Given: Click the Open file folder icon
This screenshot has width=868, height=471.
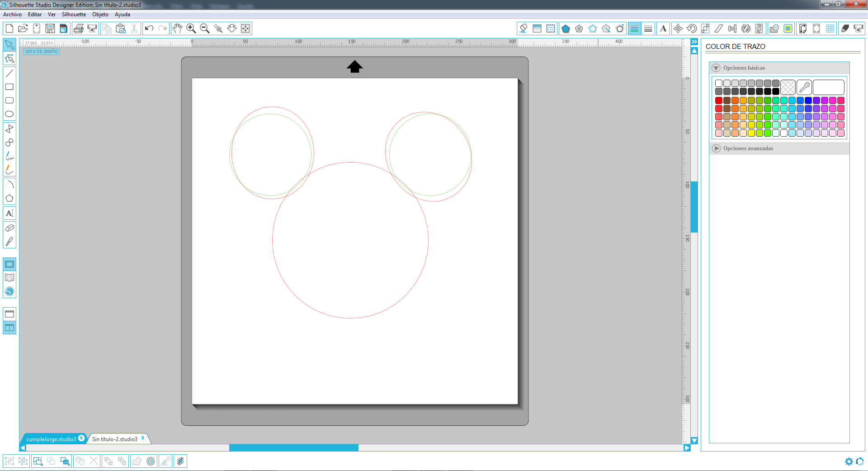Looking at the screenshot, I should (x=23, y=29).
